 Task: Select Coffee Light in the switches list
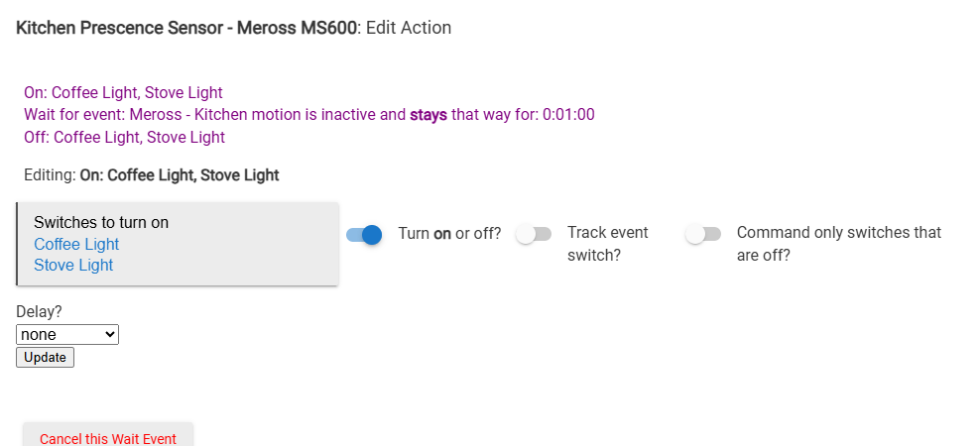coord(76,244)
